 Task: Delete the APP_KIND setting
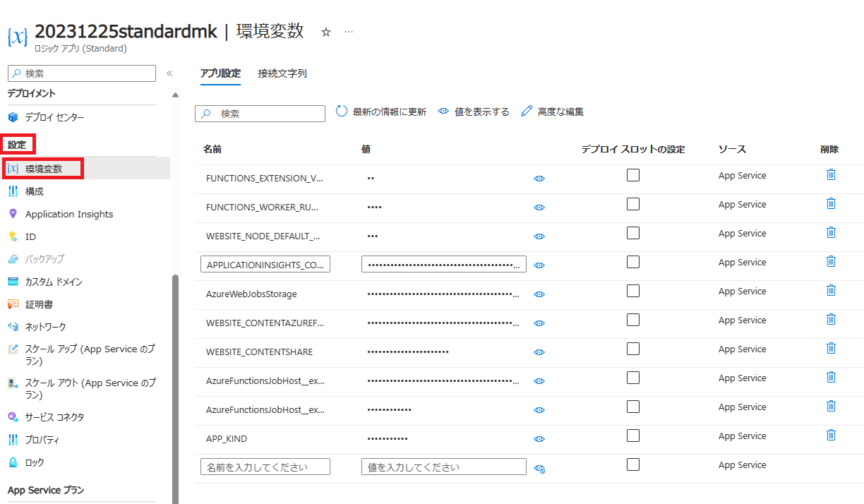click(x=831, y=435)
